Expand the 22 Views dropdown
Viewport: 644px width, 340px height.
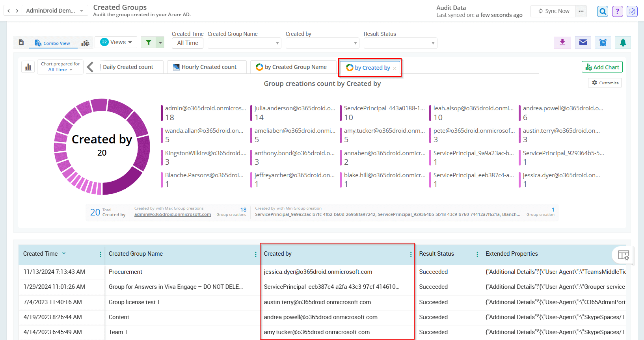[116, 42]
